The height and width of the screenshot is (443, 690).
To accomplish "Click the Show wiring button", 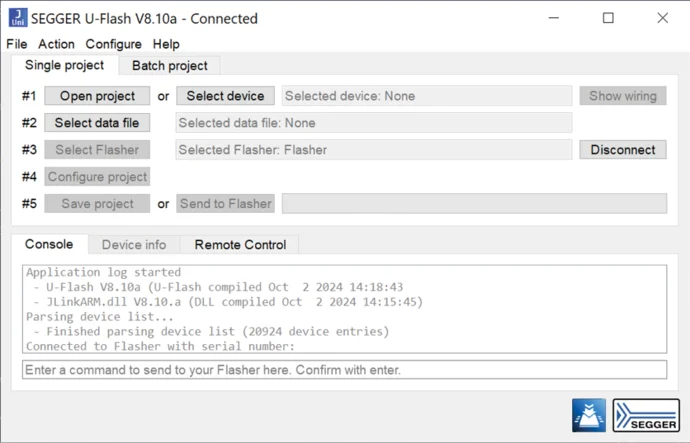I will point(623,96).
